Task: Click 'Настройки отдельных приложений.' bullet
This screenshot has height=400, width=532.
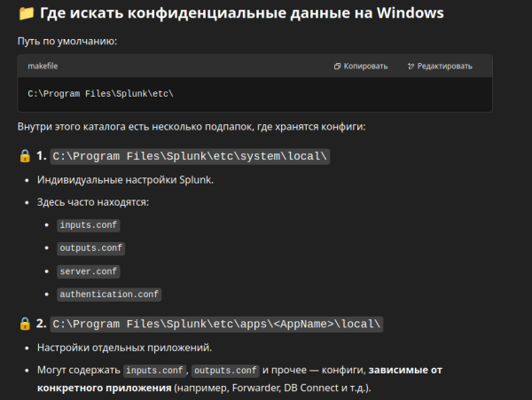Action: pyautogui.click(x=124, y=348)
